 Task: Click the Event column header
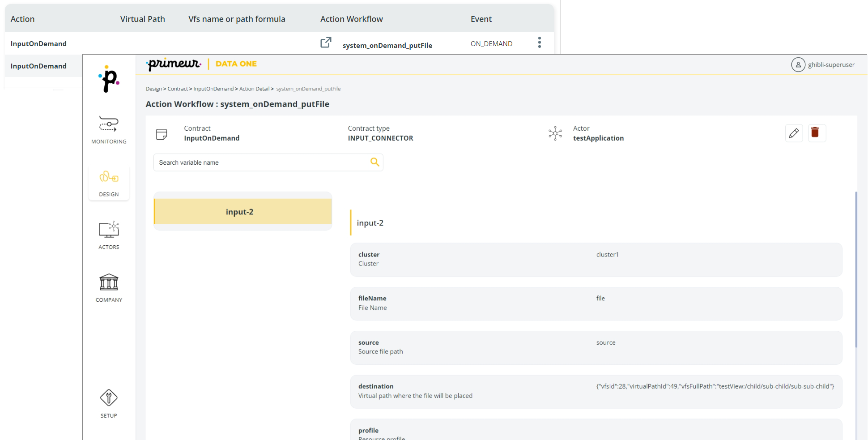coord(481,19)
